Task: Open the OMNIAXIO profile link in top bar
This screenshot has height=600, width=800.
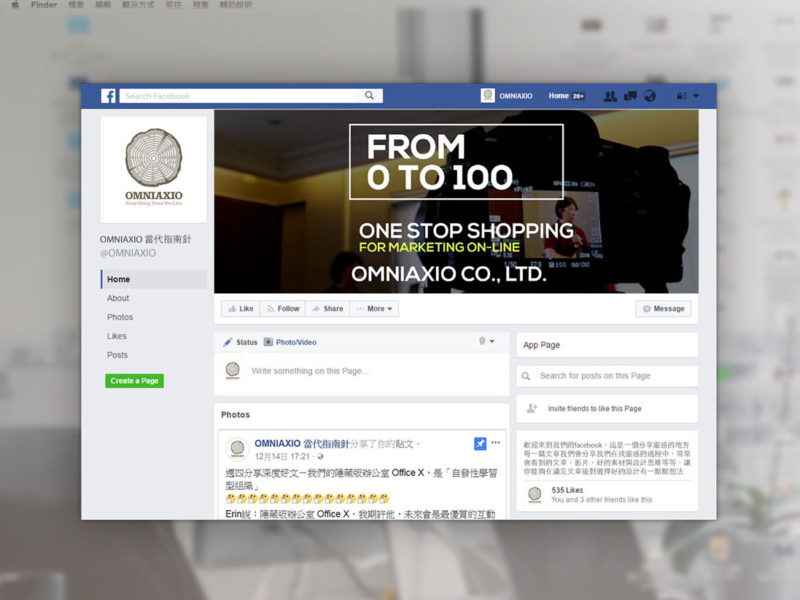Action: 515,96
